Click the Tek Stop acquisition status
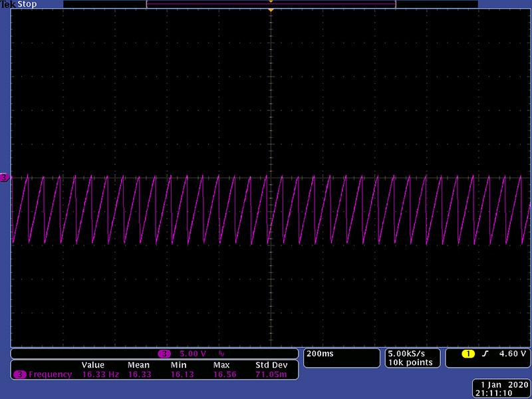Image resolution: width=532 pixels, height=399 pixels. click(18, 4)
